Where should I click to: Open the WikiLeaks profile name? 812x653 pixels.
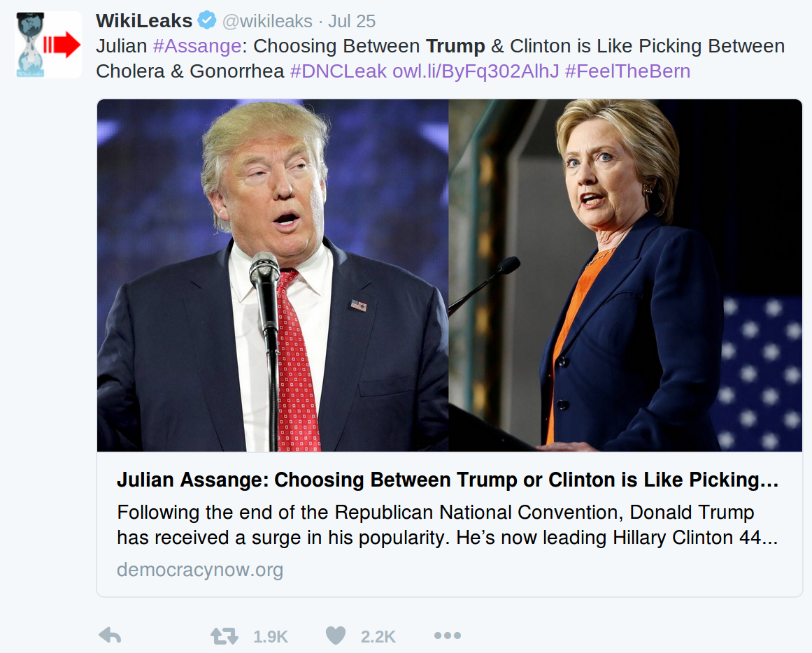pyautogui.click(x=144, y=21)
